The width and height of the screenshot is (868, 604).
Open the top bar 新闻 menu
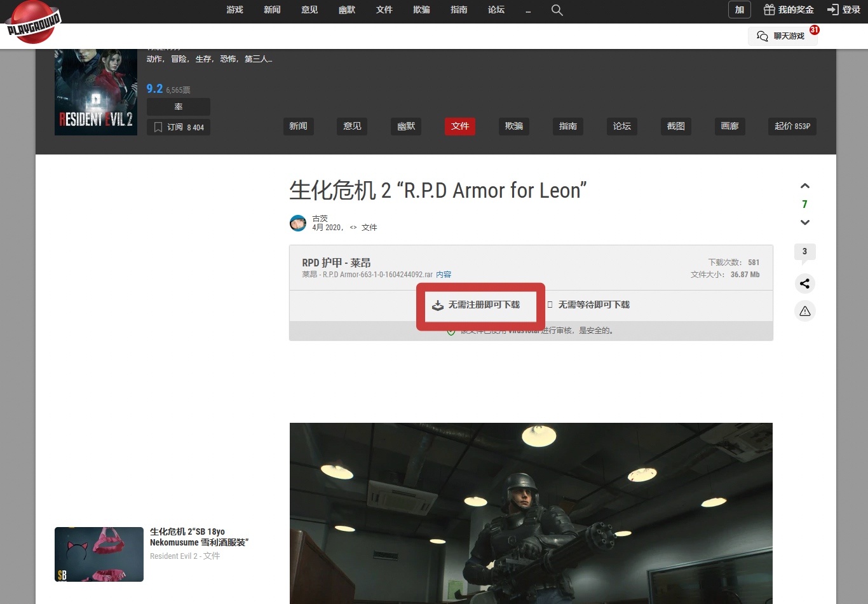click(272, 10)
